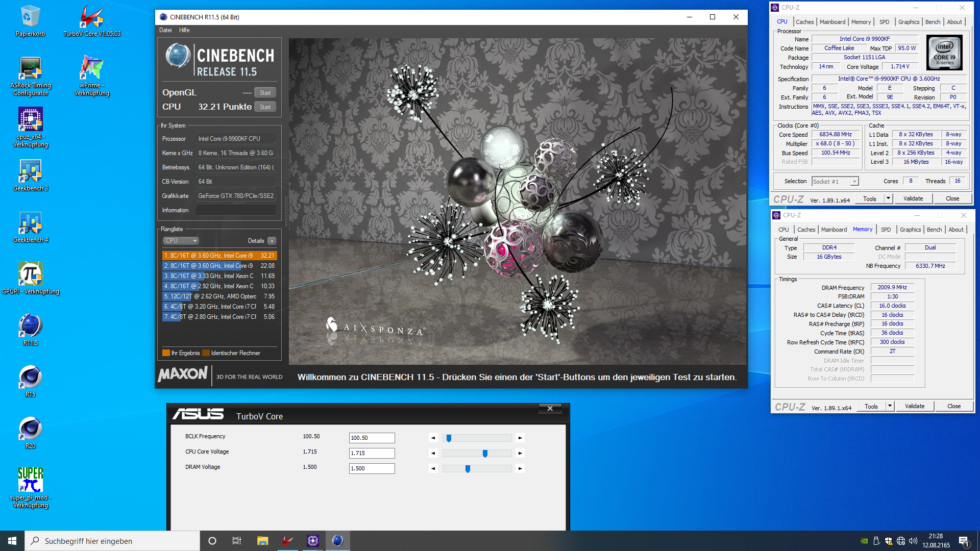This screenshot has width=980, height=551.
Task: Switch to TurboV Core taskbar icon
Action: click(288, 541)
